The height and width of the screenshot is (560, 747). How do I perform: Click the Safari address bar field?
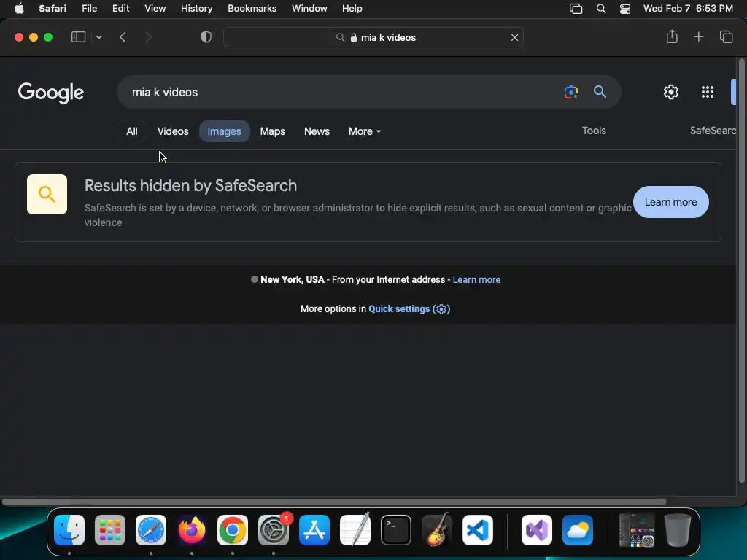pos(373,37)
